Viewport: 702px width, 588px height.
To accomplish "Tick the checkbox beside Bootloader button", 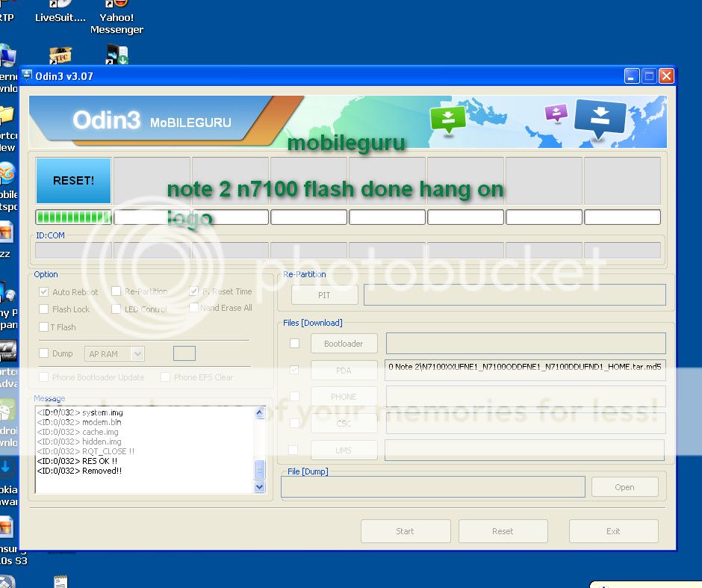I will [x=294, y=344].
